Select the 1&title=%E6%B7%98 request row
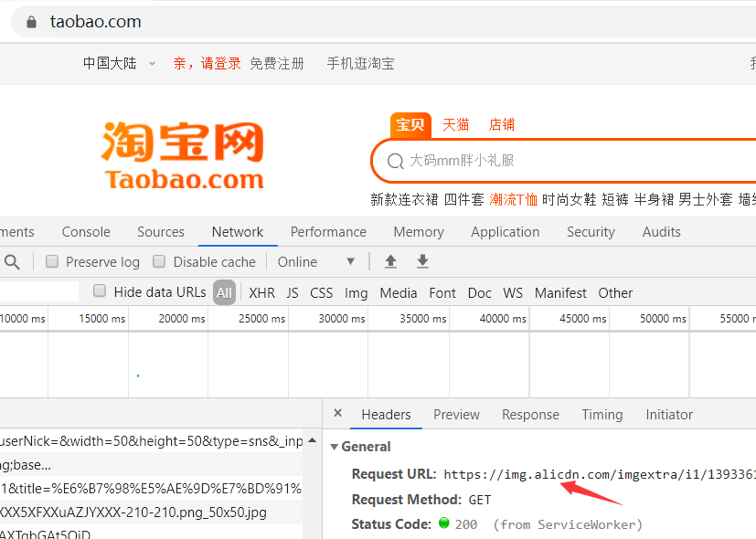Image resolution: width=756 pixels, height=539 pixels. [x=152, y=489]
